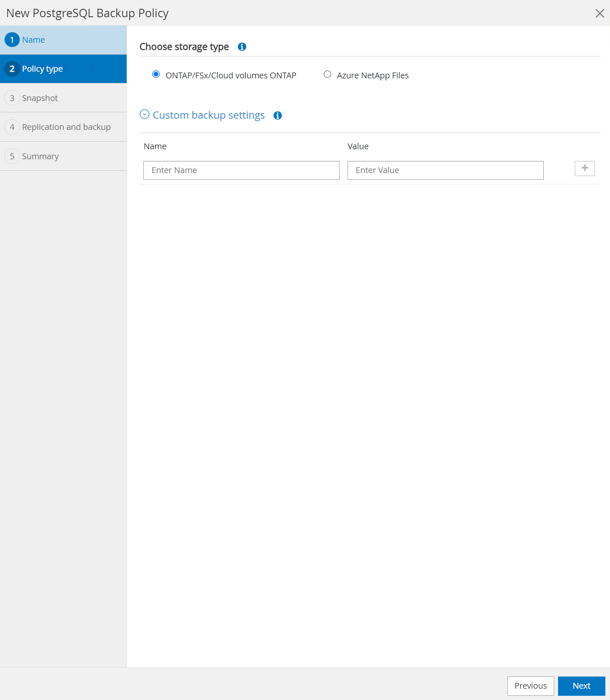Open the Replication and backup step
Image resolution: width=610 pixels, height=700 pixels.
[66, 127]
